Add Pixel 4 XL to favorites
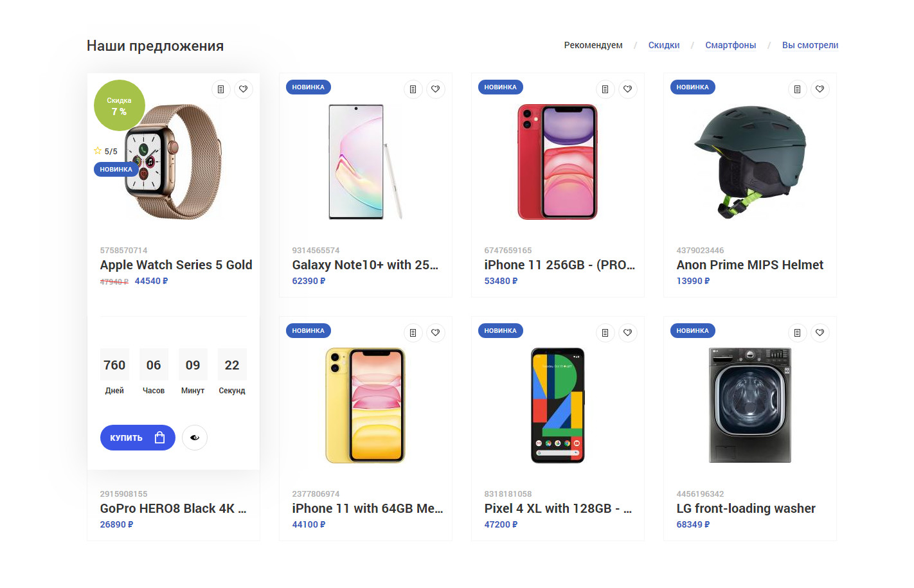This screenshot has height=588, width=914. coord(627,333)
